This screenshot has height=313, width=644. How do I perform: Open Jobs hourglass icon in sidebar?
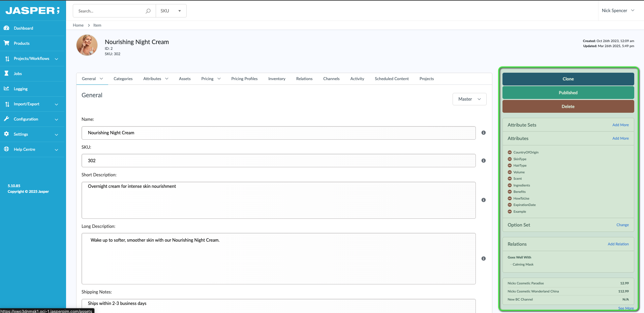point(6,73)
